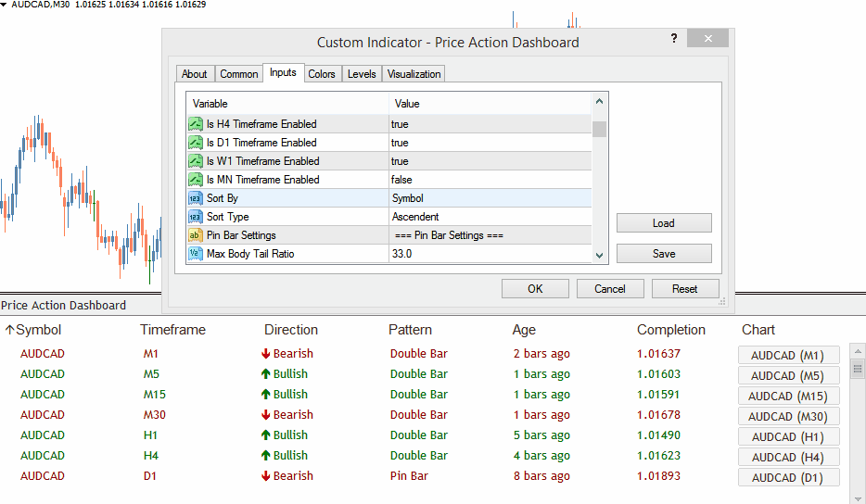Click the help question mark in dialog title
This screenshot has height=504, width=866.
point(674,38)
